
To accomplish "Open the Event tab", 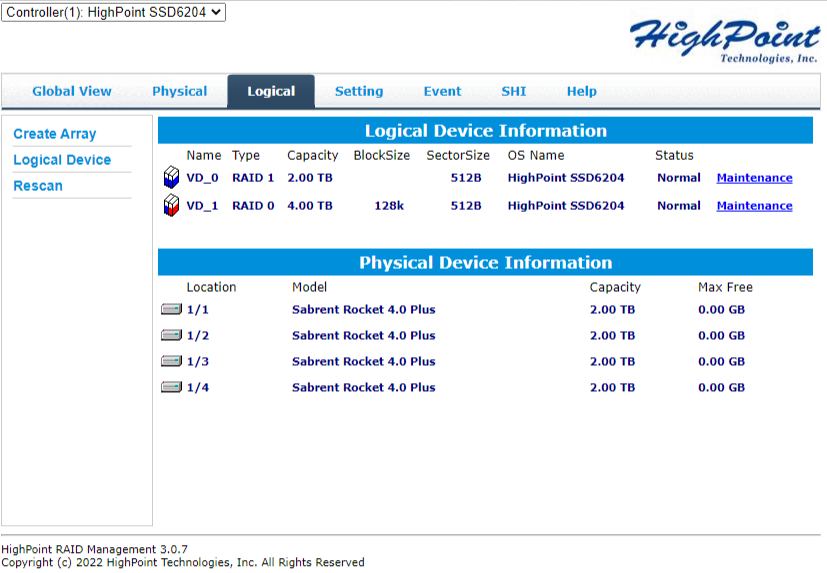I will (442, 91).
